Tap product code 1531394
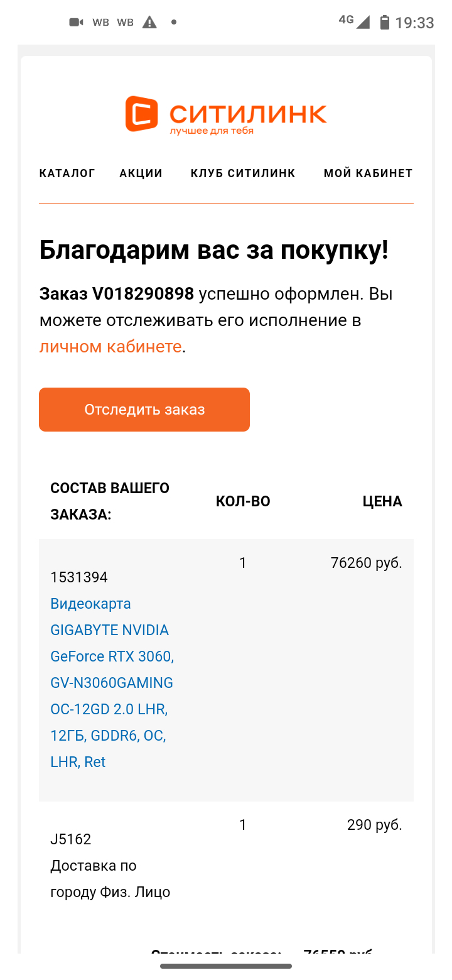Screen dimensions: 452x980 point(79,577)
